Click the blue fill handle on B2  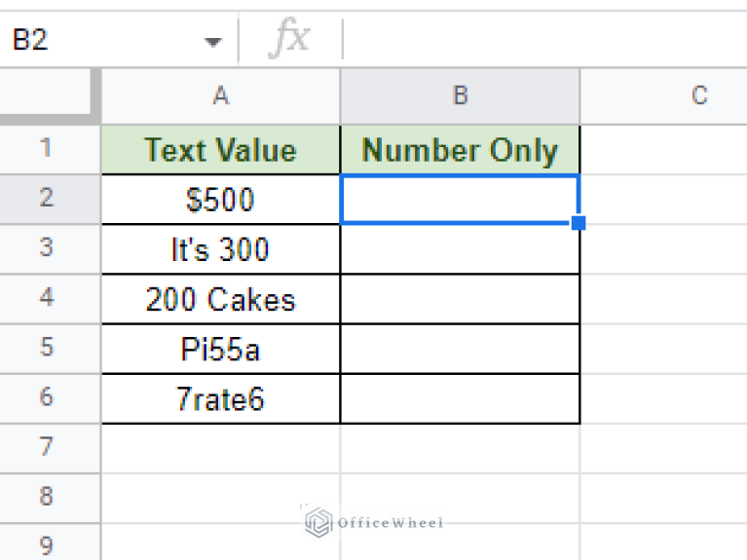point(579,223)
